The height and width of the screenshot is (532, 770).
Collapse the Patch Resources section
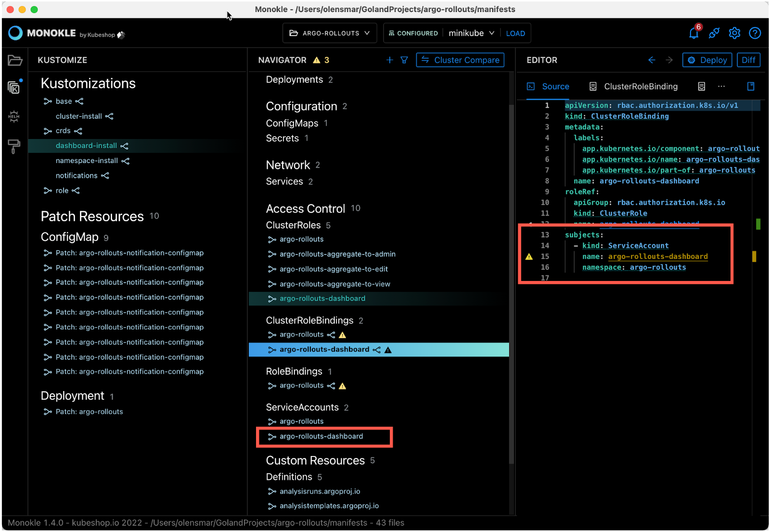pos(92,216)
